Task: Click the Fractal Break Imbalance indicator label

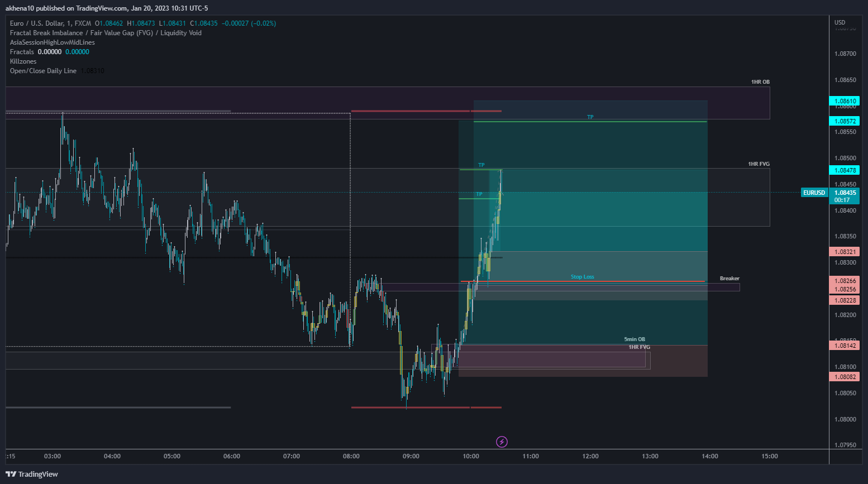Action: click(106, 33)
